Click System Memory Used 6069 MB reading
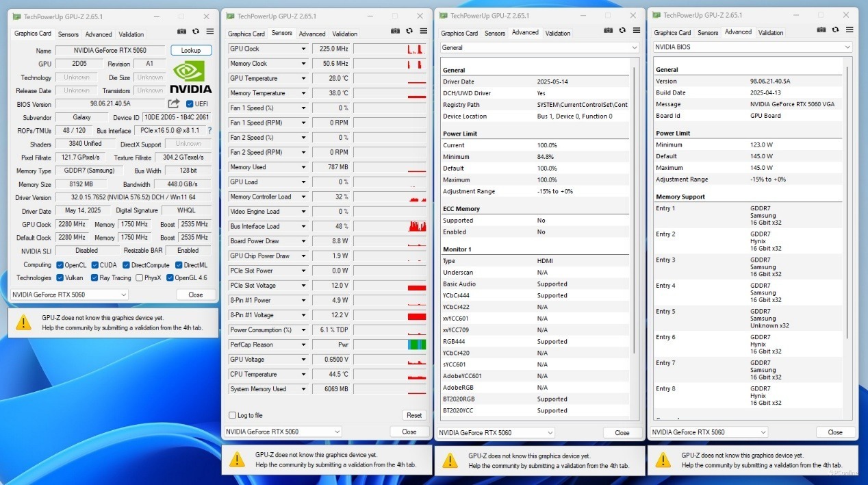 pos(331,389)
